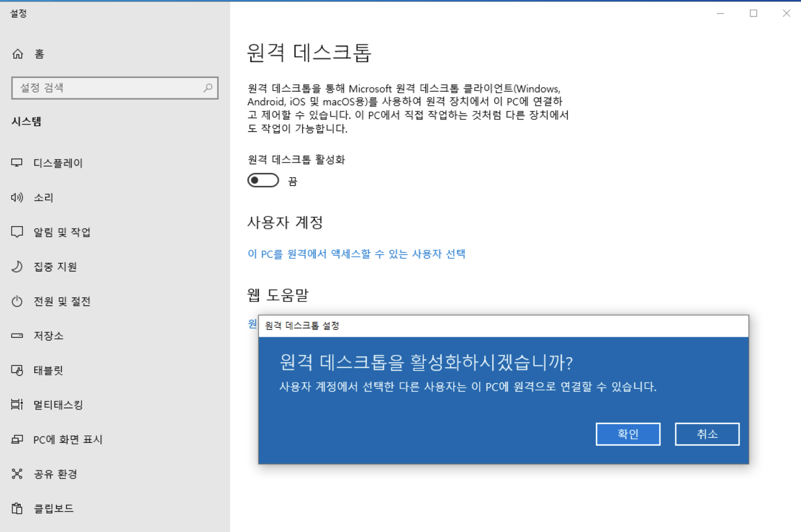The width and height of the screenshot is (801, 532).
Task: Click the Tablet mode icon
Action: pos(17,370)
